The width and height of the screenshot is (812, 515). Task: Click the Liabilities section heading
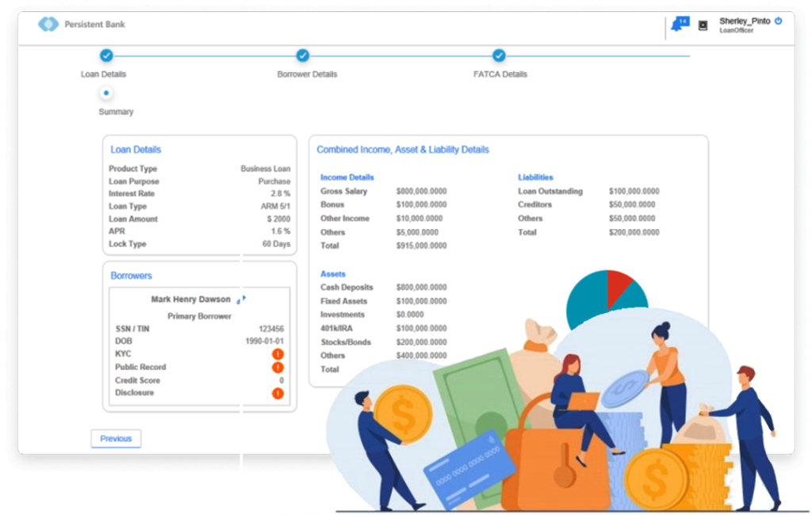pos(535,177)
